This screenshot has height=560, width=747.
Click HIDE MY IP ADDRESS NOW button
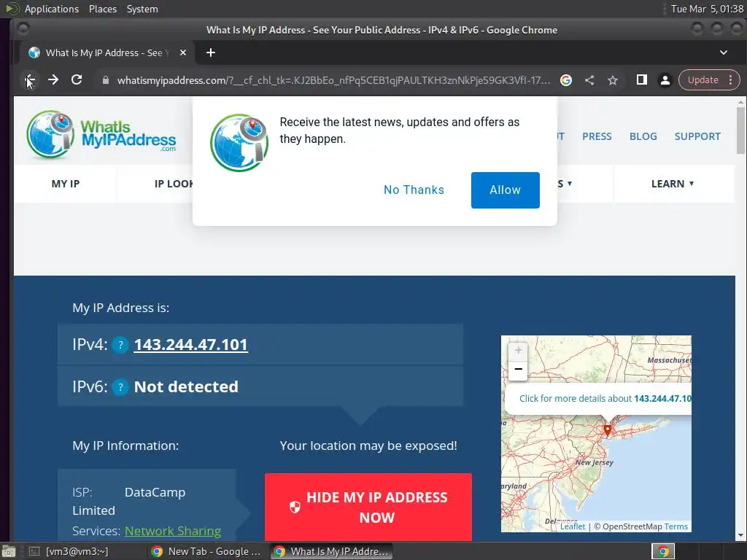[368, 507]
